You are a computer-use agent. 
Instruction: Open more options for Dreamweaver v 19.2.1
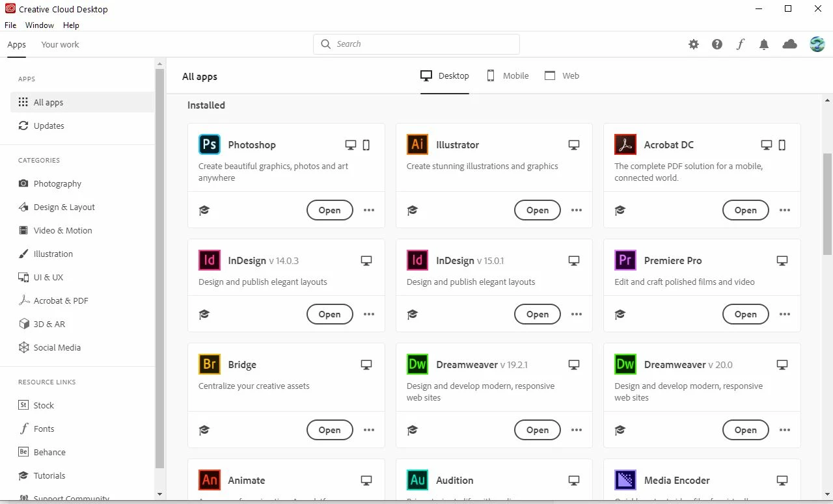coord(577,430)
